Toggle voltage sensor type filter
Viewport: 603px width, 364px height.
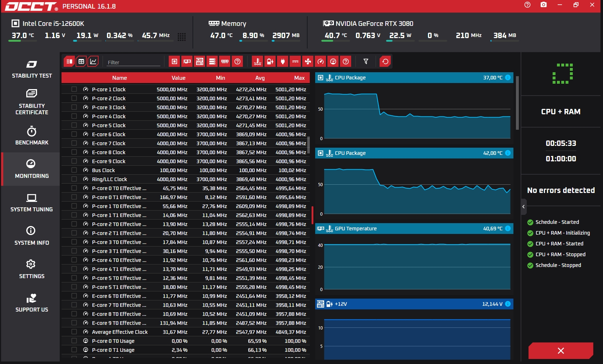[270, 61]
